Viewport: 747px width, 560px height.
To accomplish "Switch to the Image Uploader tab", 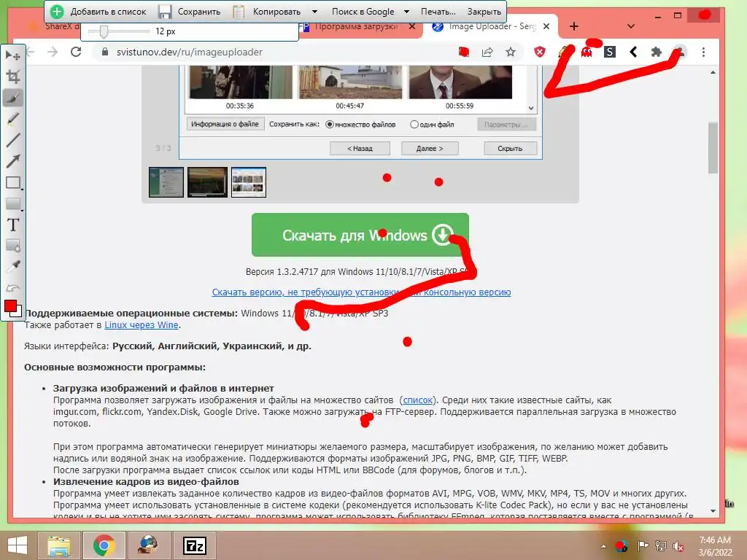I will (x=491, y=26).
